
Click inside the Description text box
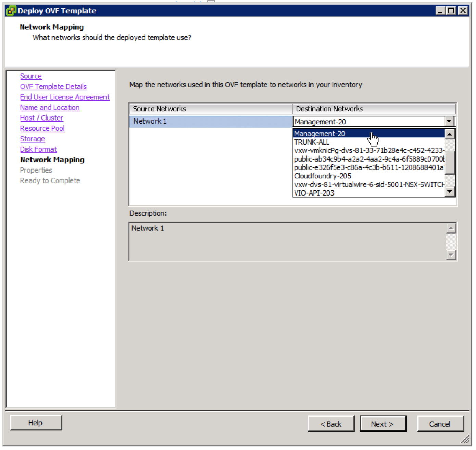pyautogui.click(x=288, y=242)
